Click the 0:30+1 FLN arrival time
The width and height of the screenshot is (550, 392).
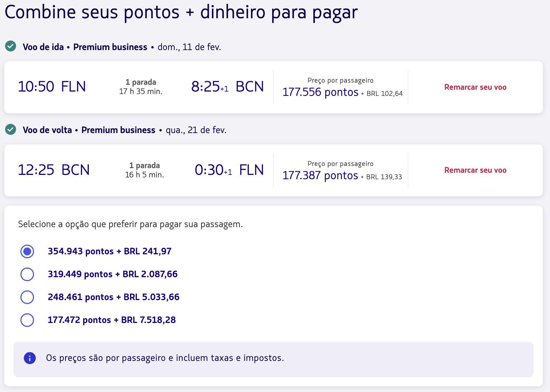tap(229, 170)
